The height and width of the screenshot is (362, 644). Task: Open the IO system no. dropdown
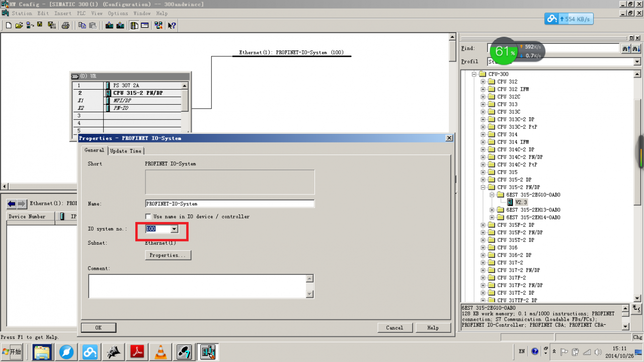(x=174, y=229)
